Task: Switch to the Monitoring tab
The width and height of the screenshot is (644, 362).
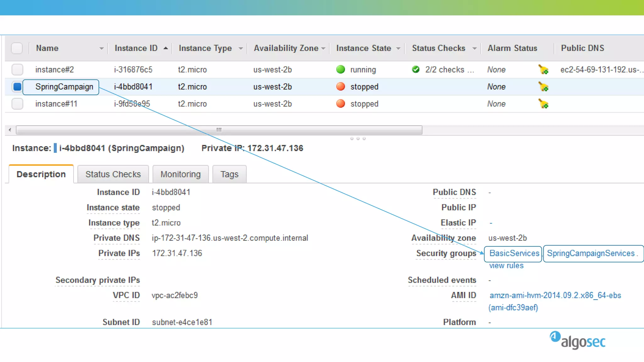Action: pyautogui.click(x=180, y=174)
